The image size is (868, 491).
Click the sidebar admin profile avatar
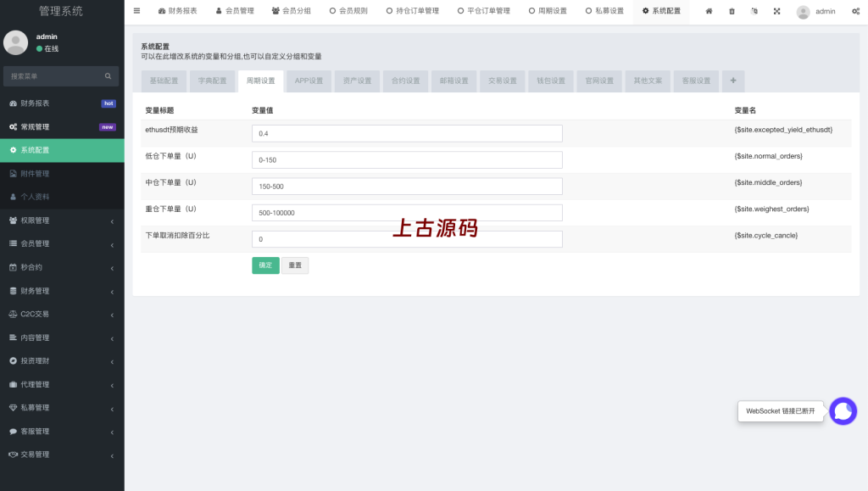point(15,42)
